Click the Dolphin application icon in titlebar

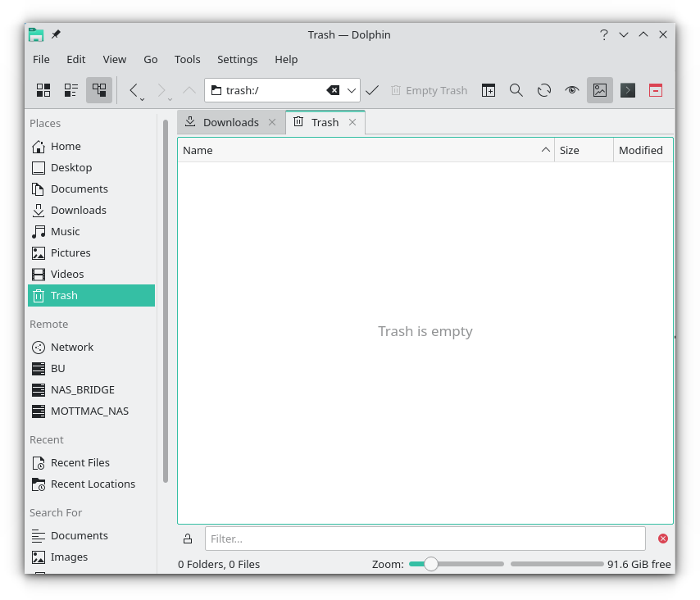pyautogui.click(x=36, y=34)
